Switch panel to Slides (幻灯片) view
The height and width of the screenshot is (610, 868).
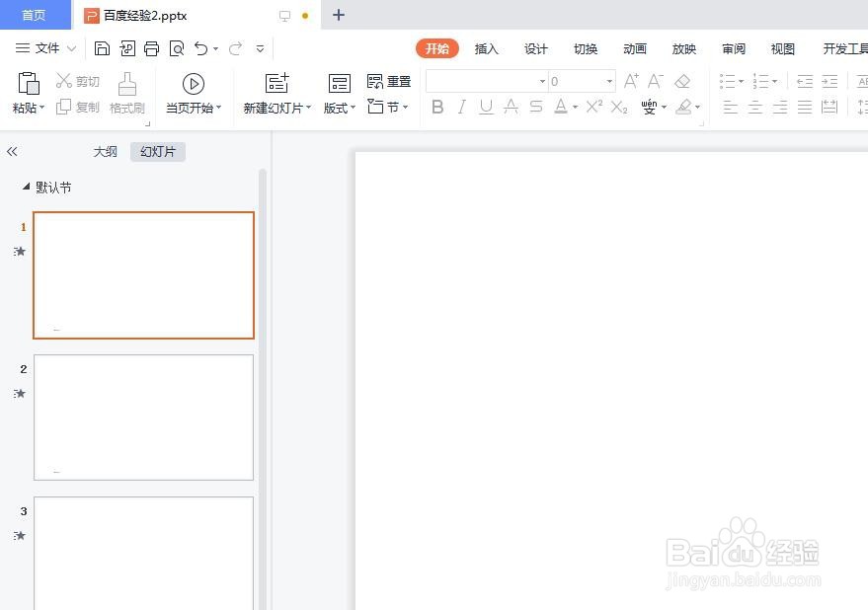[x=158, y=152]
